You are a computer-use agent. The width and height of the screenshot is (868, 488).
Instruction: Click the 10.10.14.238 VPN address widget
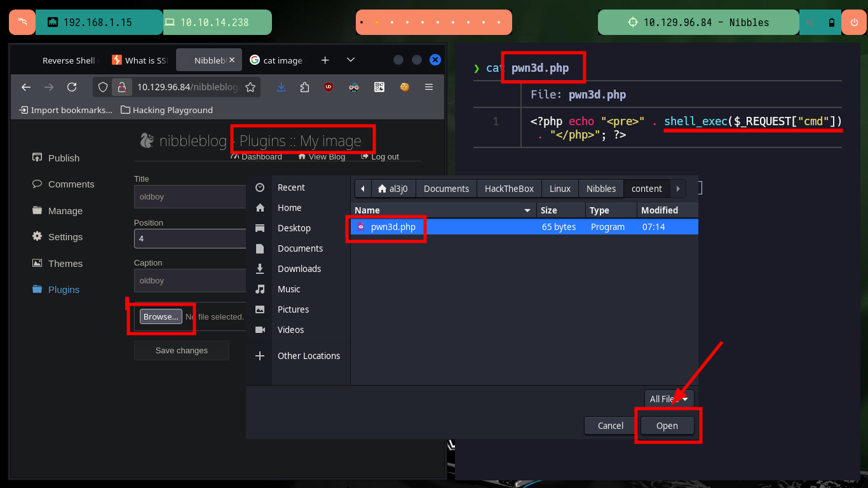[217, 22]
